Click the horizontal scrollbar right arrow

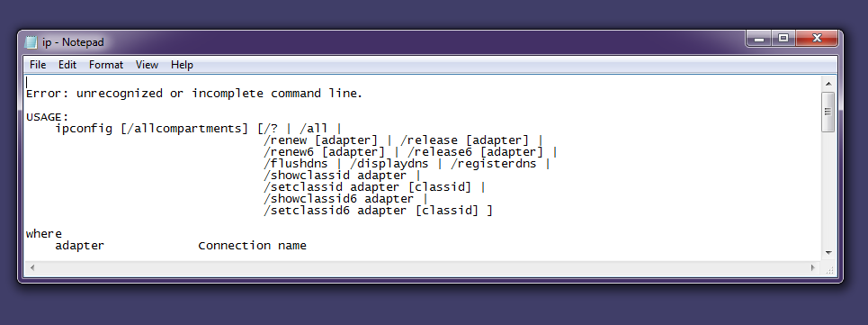pos(814,267)
